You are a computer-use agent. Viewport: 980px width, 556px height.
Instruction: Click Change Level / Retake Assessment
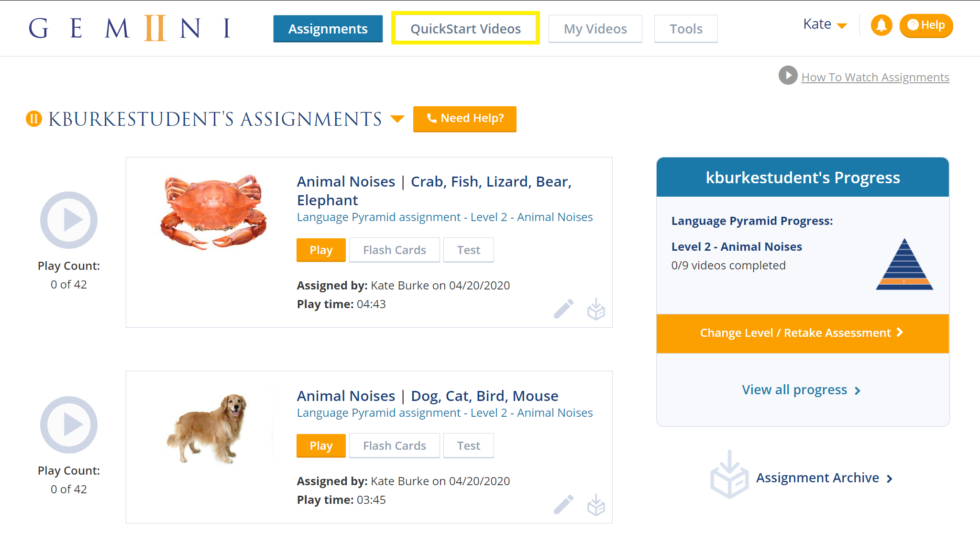(x=802, y=333)
